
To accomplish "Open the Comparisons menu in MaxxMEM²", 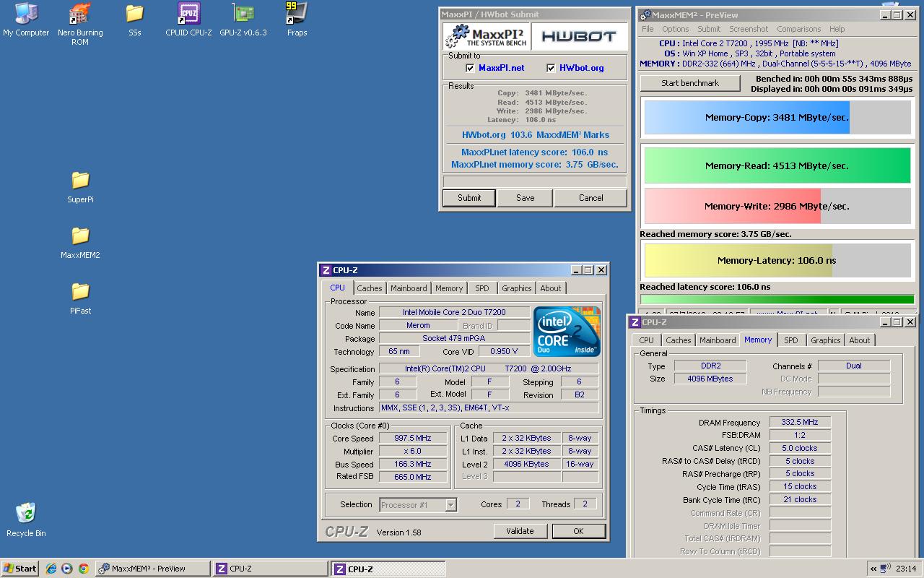I will click(798, 29).
